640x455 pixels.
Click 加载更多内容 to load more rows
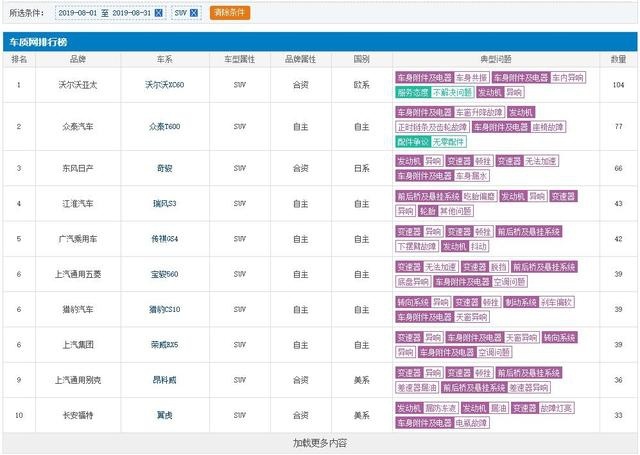(320, 443)
